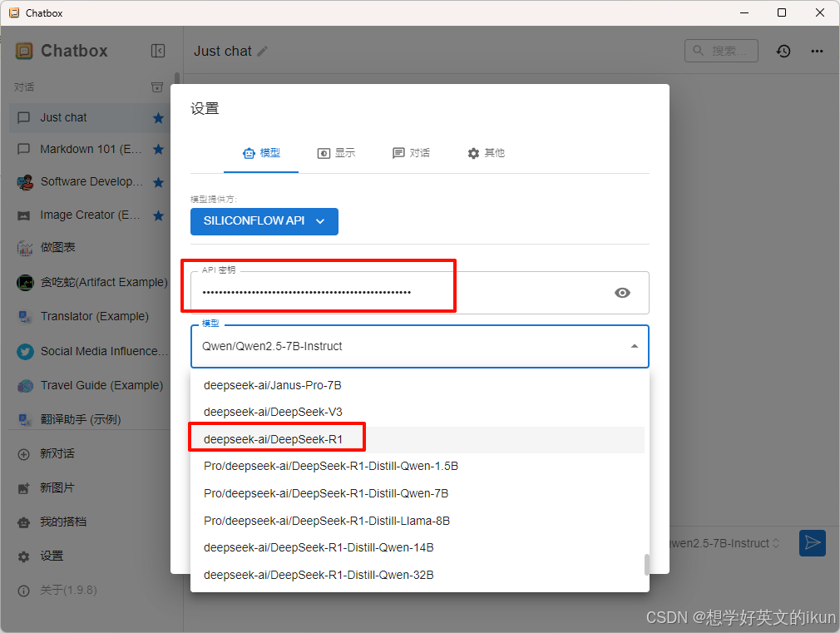Open the Travel Guide (Example) conversation
Image resolution: width=840 pixels, height=633 pixels.
[90, 386]
